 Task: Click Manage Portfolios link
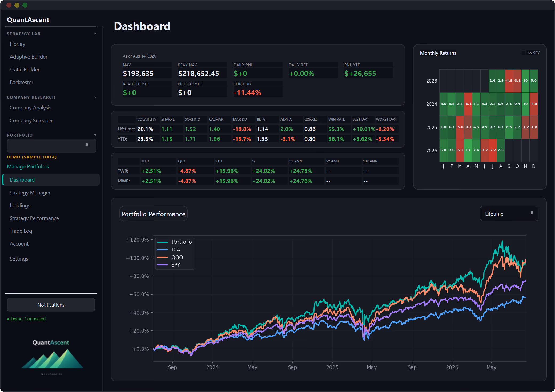point(28,166)
